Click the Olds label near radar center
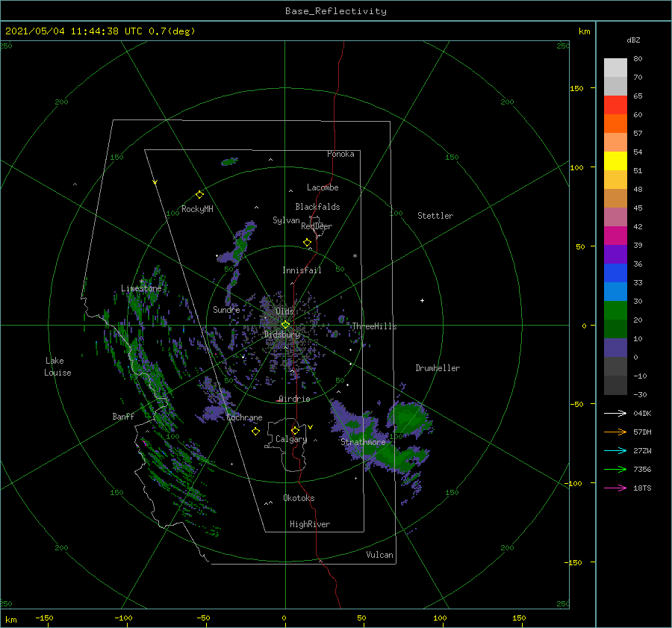672x628 pixels. tap(284, 311)
